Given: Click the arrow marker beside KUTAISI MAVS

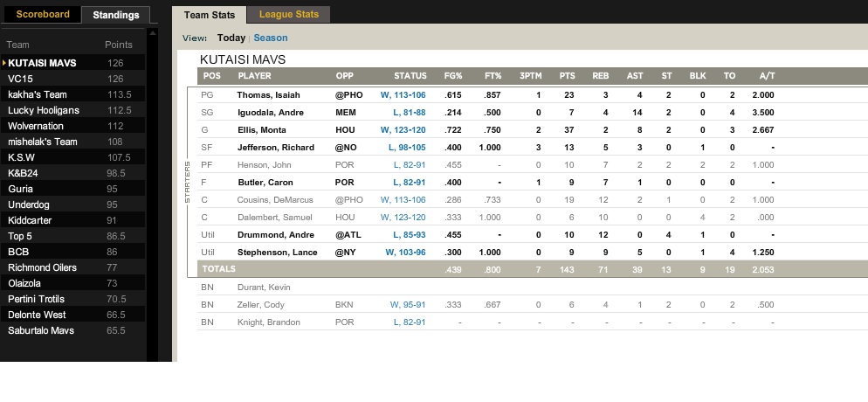Looking at the screenshot, I should 3,63.
